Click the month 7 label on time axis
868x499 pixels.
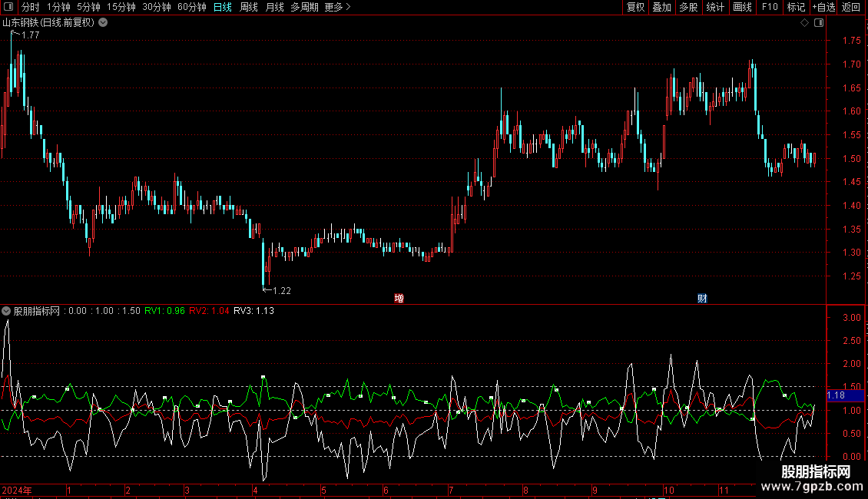point(451,490)
